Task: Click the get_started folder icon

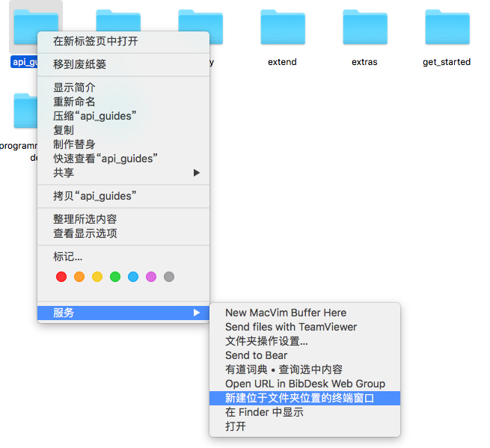Action: (x=447, y=28)
